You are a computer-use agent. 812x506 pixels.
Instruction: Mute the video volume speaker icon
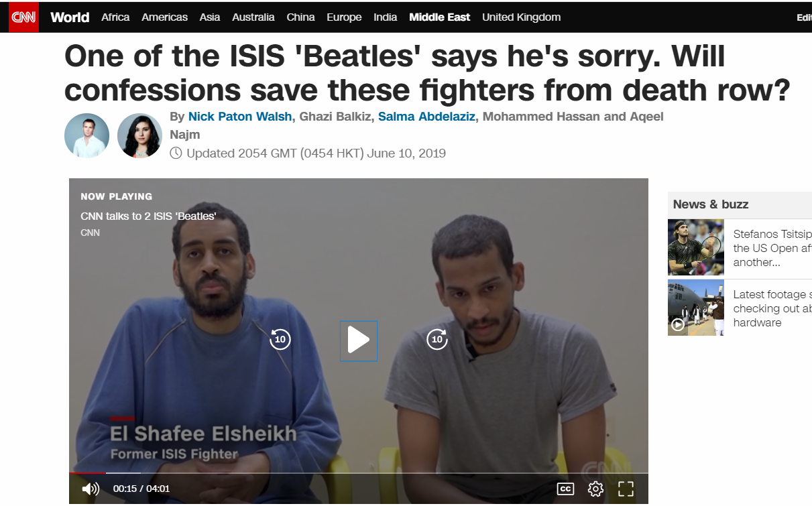tap(90, 489)
